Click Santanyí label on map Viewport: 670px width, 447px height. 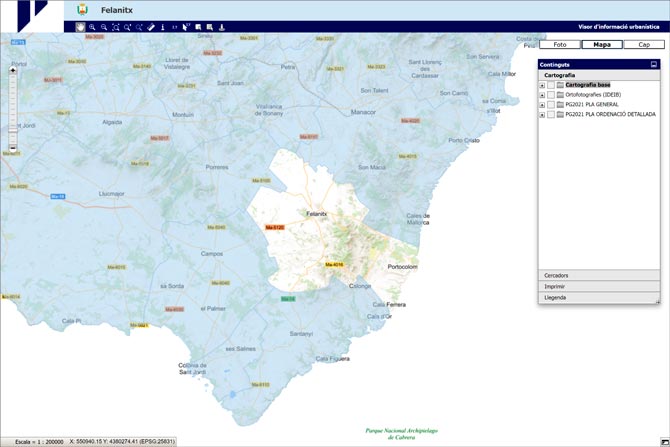pos(301,333)
